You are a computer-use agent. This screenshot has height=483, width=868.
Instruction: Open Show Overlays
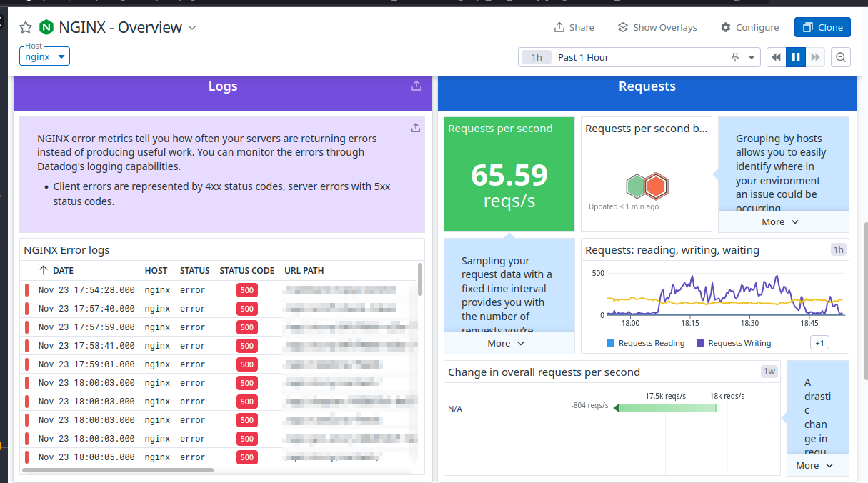(x=657, y=27)
